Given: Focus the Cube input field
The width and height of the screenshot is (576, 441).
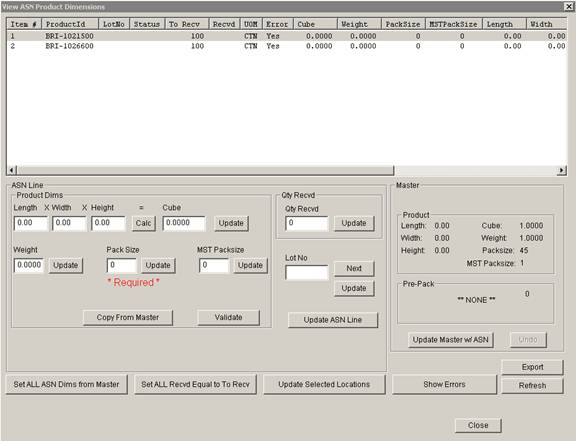Looking at the screenshot, I should tap(184, 223).
